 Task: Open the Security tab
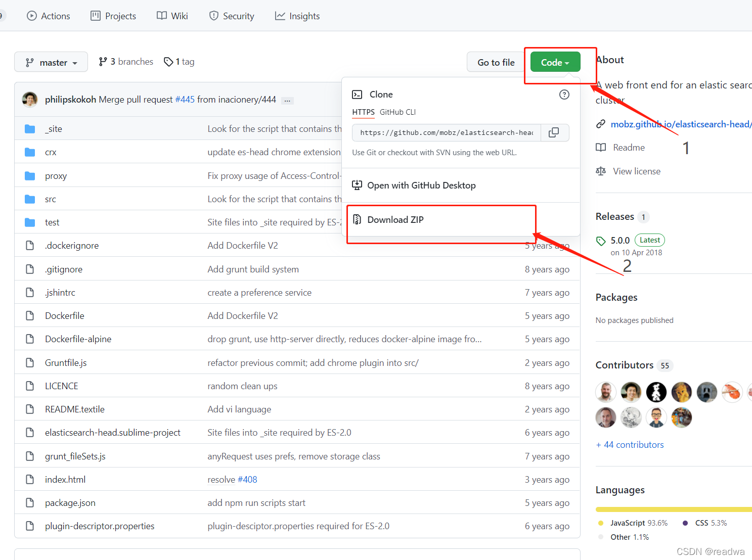[232, 16]
